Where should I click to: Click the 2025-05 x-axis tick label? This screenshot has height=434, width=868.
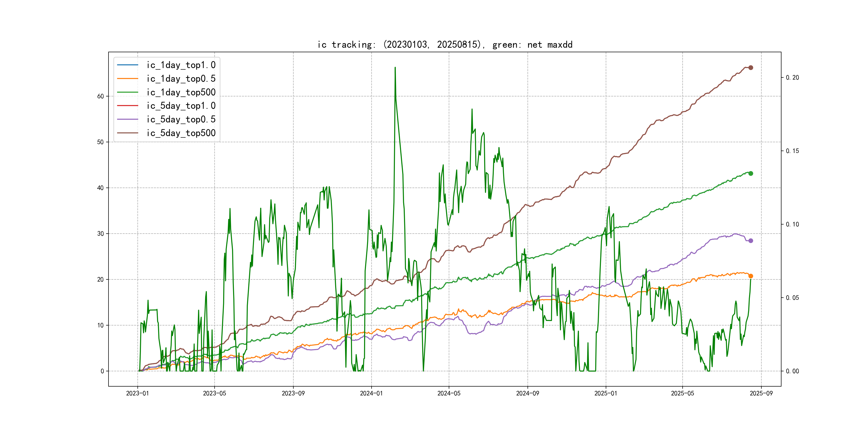(682, 393)
